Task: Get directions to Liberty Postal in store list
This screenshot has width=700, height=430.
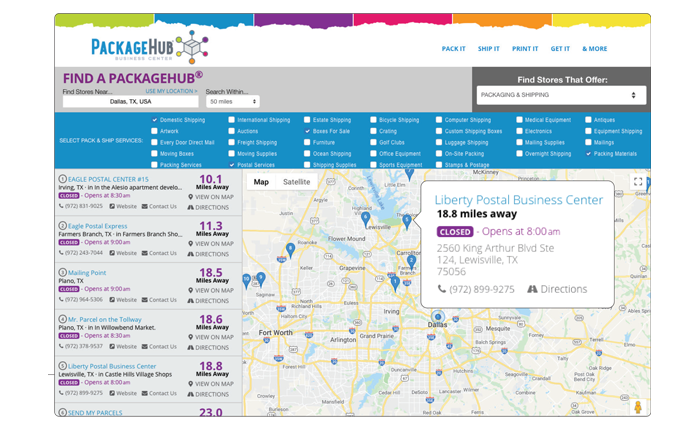Action: pyautogui.click(x=208, y=394)
